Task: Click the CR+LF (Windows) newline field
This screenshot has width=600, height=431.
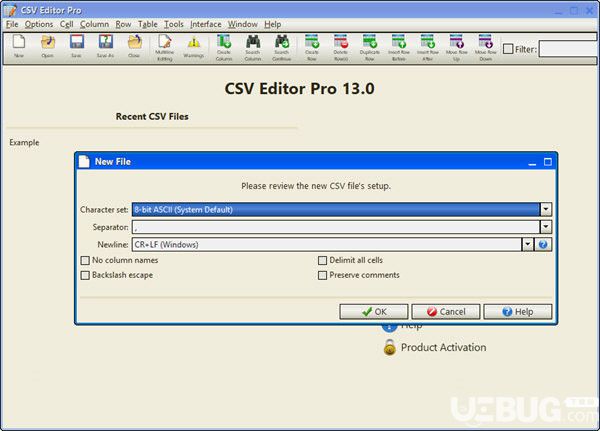Action: [x=327, y=244]
